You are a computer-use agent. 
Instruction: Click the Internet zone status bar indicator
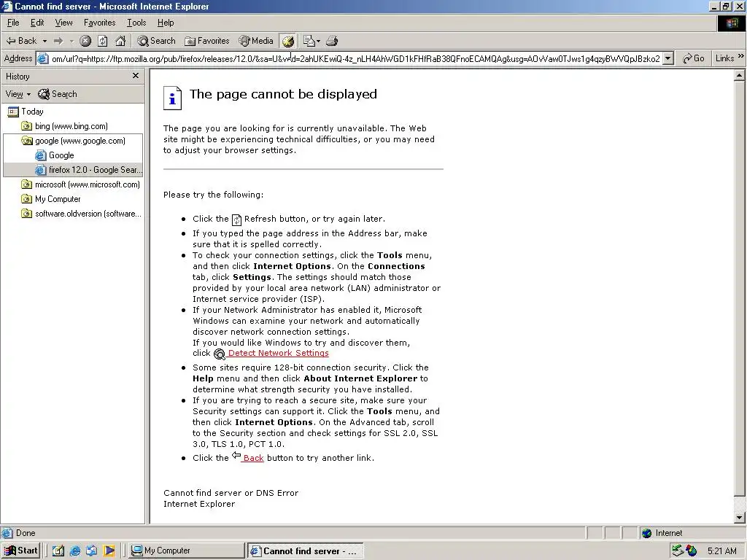click(662, 533)
